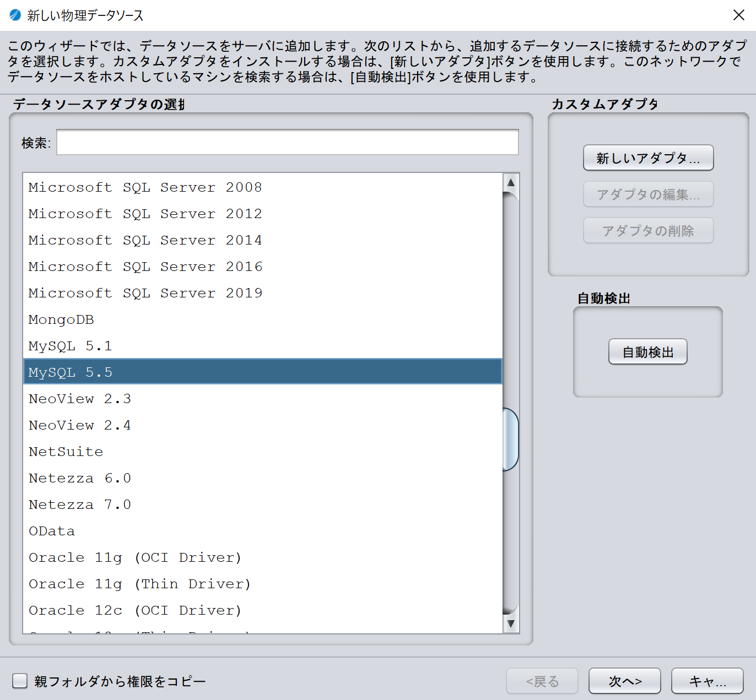Select Microsoft SQL Server 2014 adapter
Screen dimensions: 756x700
(263, 240)
